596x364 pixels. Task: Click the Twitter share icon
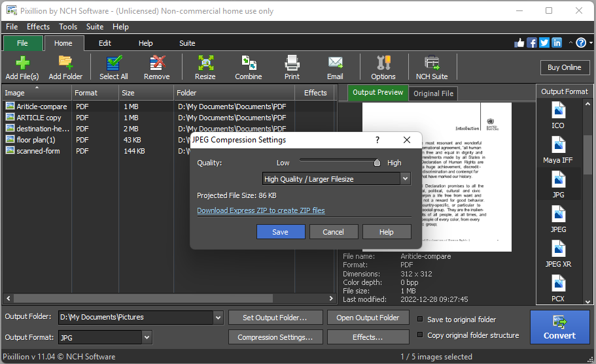[x=544, y=43]
